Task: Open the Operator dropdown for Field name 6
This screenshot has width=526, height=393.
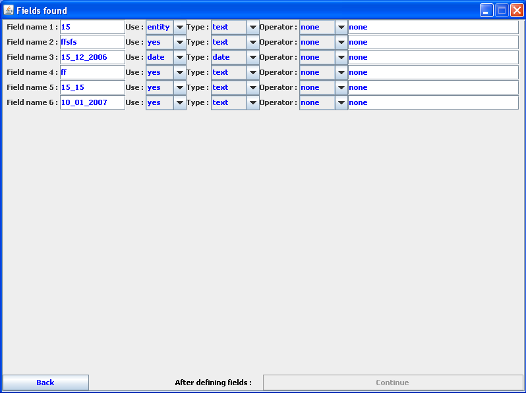Action: (x=323, y=103)
